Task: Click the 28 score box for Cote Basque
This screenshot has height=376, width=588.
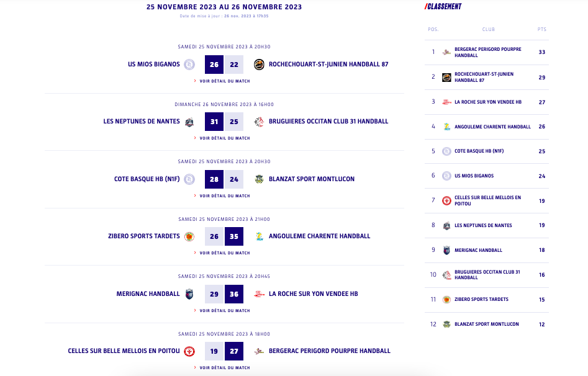Action: pos(214,179)
